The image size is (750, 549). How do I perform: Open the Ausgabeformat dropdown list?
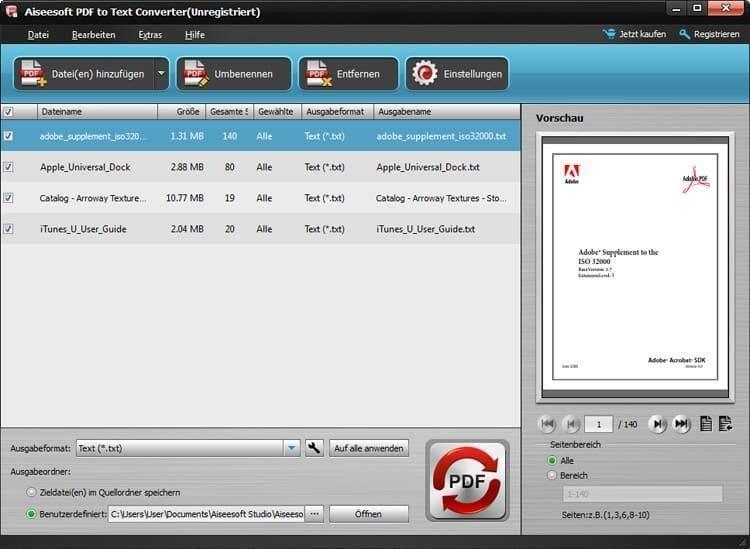click(x=292, y=448)
